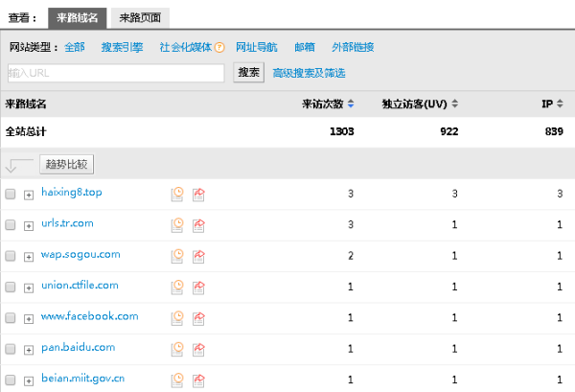Expand the beian.miit.gov.cn entry
The width and height of the screenshot is (575, 392).
coord(29,380)
